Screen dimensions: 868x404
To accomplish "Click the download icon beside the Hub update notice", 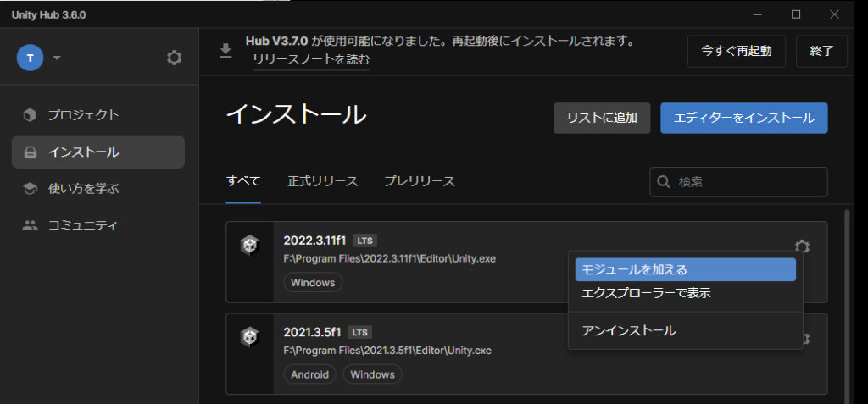I will (x=225, y=51).
